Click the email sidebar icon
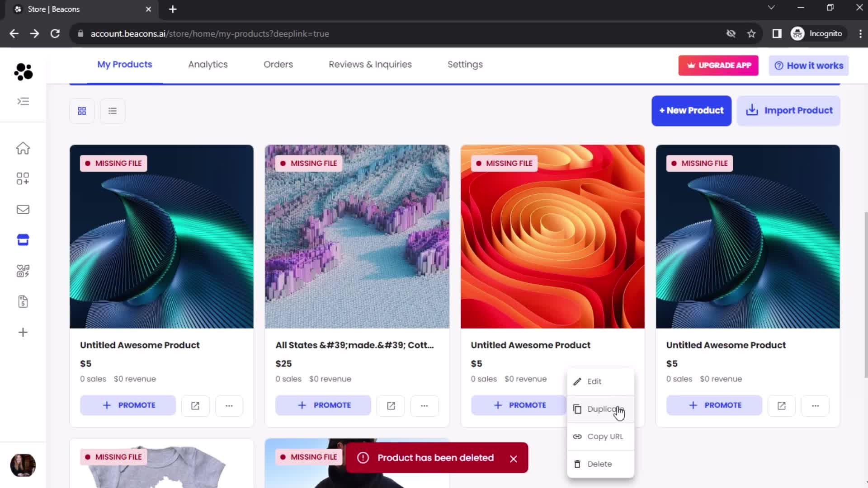Viewport: 868px width, 488px height. [x=23, y=209]
